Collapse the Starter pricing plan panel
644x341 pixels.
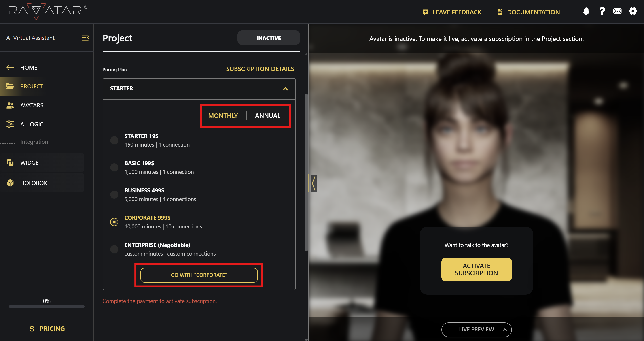tap(285, 89)
